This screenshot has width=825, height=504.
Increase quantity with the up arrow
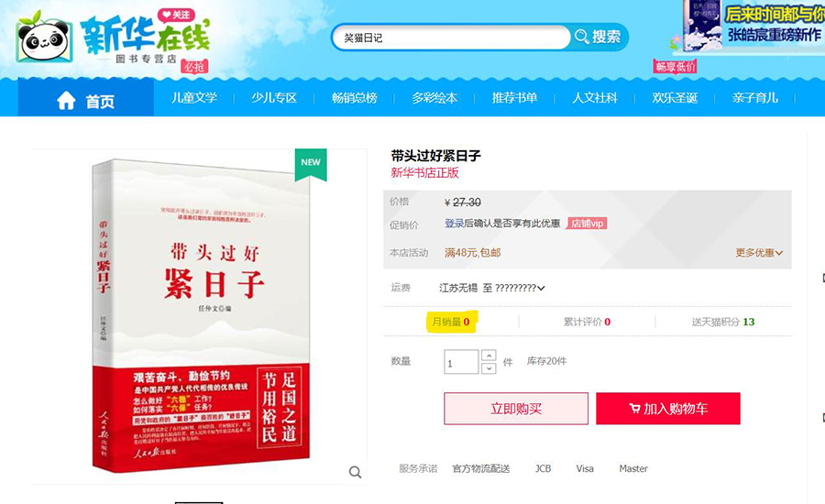489,356
